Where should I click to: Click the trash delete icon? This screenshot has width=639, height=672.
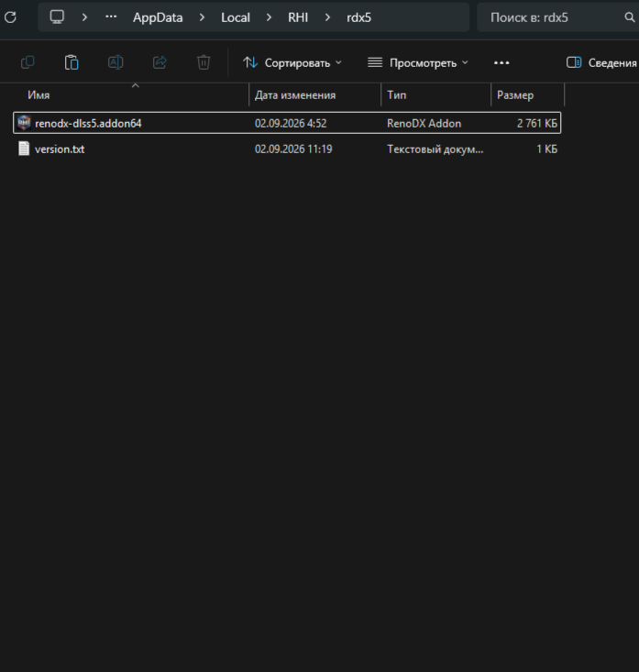[204, 62]
